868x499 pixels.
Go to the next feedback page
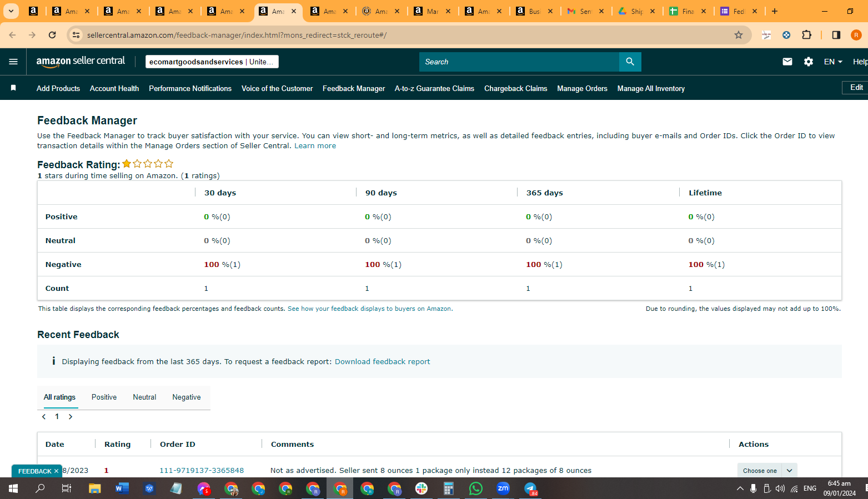(71, 417)
